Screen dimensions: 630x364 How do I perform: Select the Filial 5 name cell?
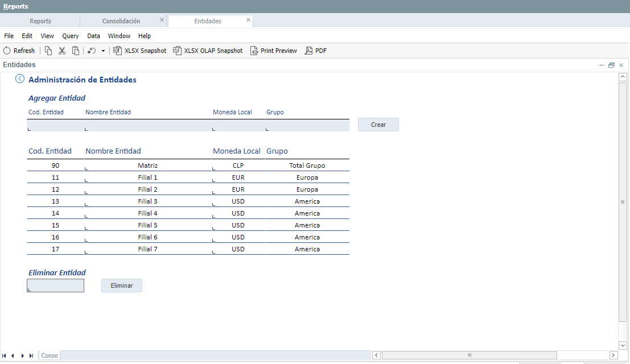[147, 225]
